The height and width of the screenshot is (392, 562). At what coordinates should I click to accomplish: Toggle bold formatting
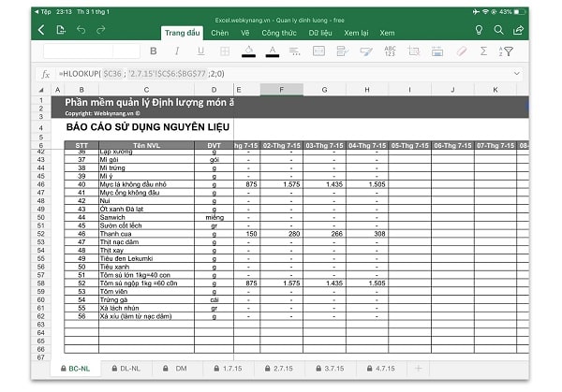coord(154,51)
